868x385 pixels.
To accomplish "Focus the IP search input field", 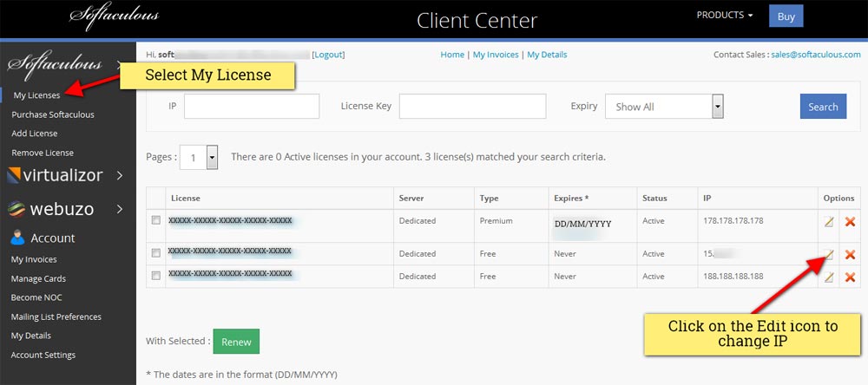I will click(252, 106).
